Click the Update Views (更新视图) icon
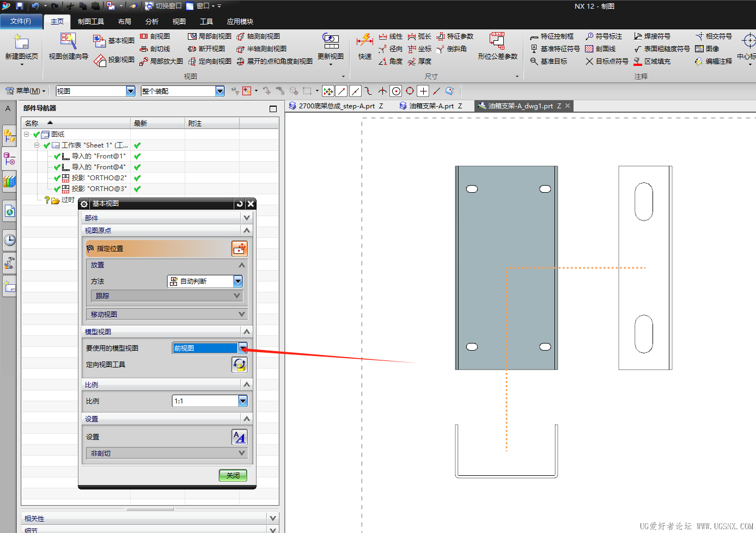The height and width of the screenshot is (533, 756). [x=331, y=41]
